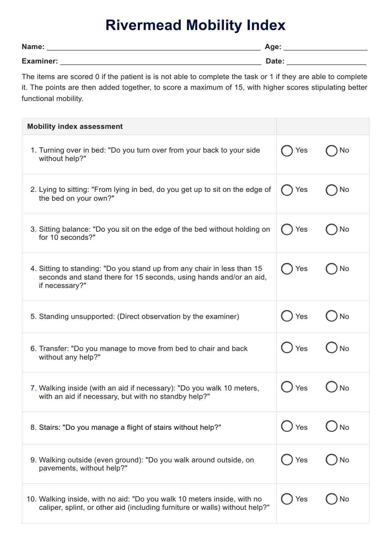Select No for turning over in bed
Image resolution: width=392 pixels, height=544 pixels.
(x=331, y=151)
